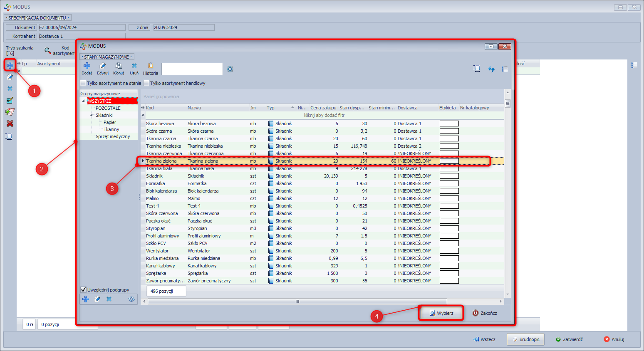Open the SPECYFIKACJA DOKUMENTU tab

[37, 18]
